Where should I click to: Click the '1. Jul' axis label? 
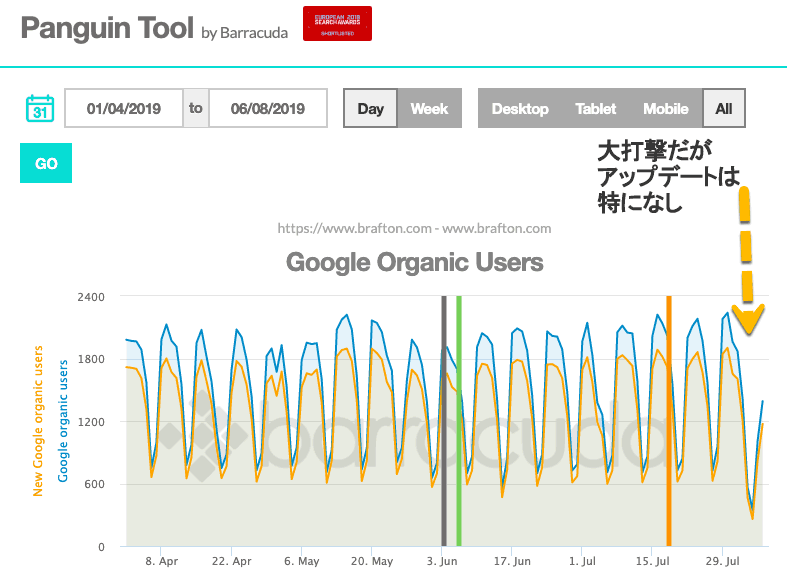coord(582,561)
